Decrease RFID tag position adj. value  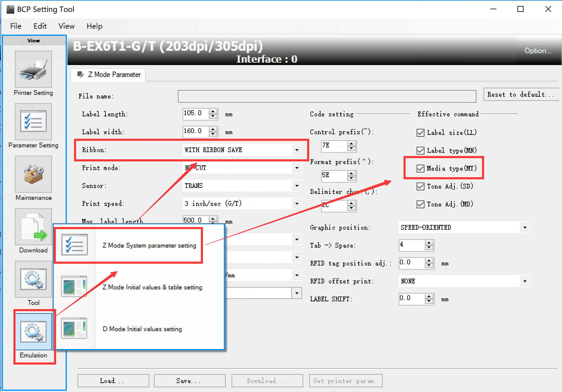[429, 266]
